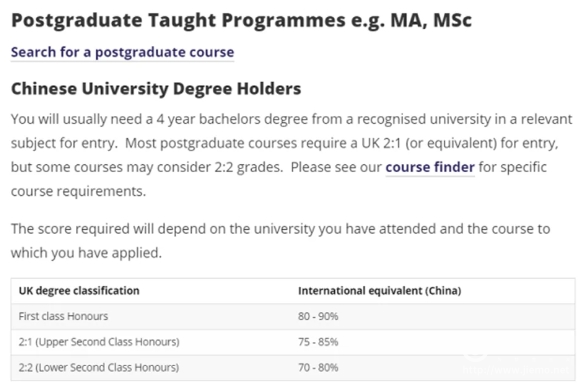Viewport: 580px width, 386px height.
Task: Click the '2:1 (Upper Second Class Honours)' cell
Action: coord(99,342)
